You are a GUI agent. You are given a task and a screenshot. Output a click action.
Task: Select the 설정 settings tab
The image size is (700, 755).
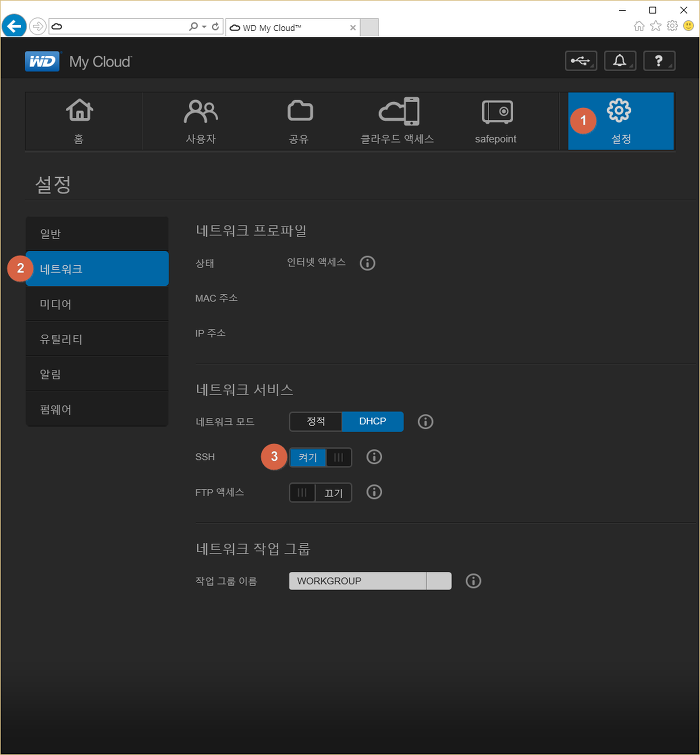(621, 121)
